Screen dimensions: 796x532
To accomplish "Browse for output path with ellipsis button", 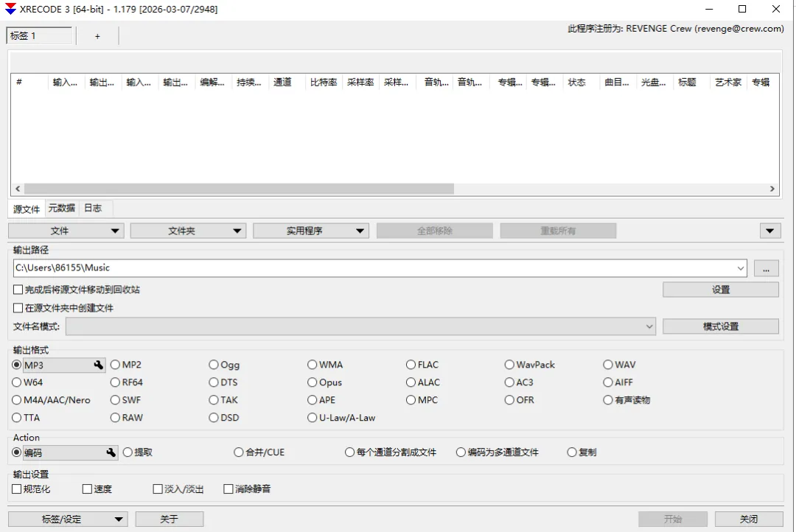I will (766, 268).
